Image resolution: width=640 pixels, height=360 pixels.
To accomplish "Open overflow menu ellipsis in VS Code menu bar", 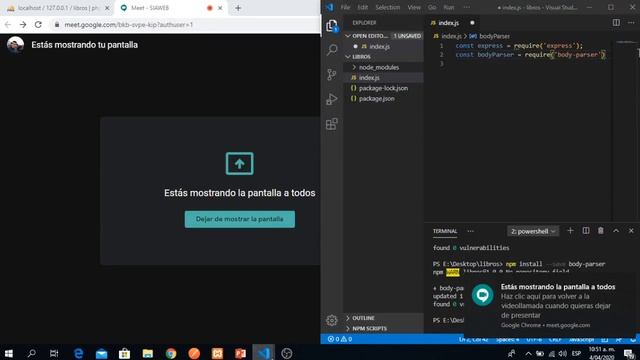I will tap(467, 7).
